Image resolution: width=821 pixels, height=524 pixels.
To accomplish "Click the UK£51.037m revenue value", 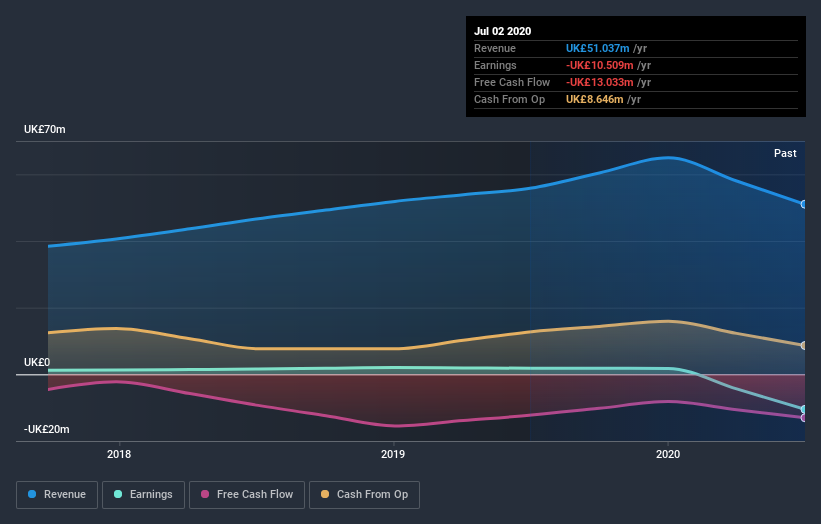I will point(597,48).
